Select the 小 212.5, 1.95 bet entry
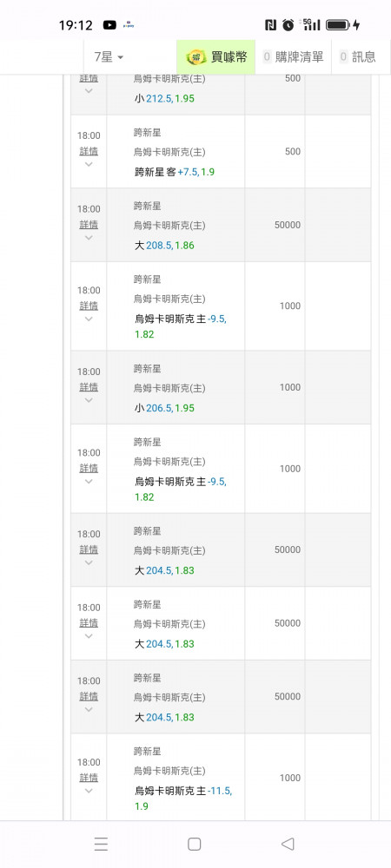Image resolution: width=391 pixels, height=868 pixels. (x=164, y=99)
